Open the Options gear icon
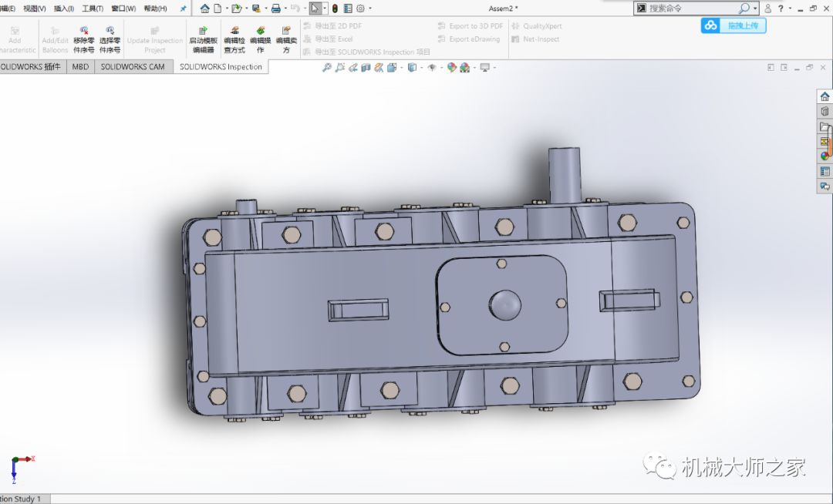This screenshot has width=833, height=504. coord(360,8)
